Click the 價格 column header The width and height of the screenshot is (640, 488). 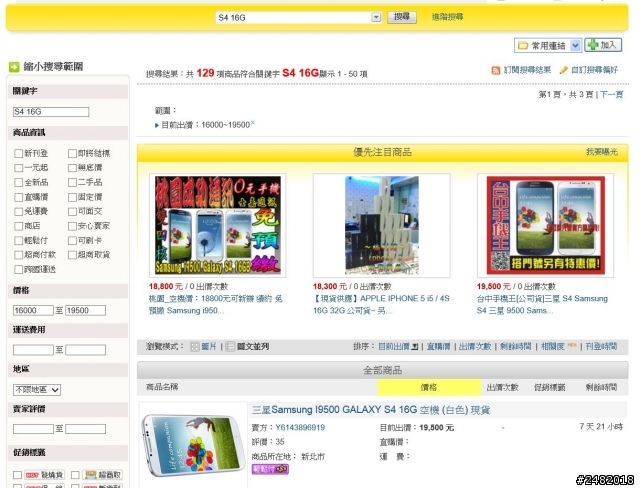[x=429, y=387]
